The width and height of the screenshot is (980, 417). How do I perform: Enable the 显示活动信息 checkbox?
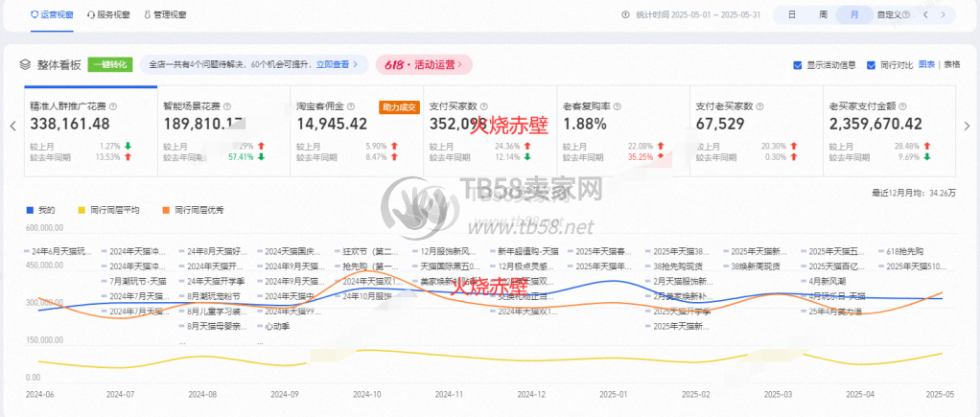[797, 65]
